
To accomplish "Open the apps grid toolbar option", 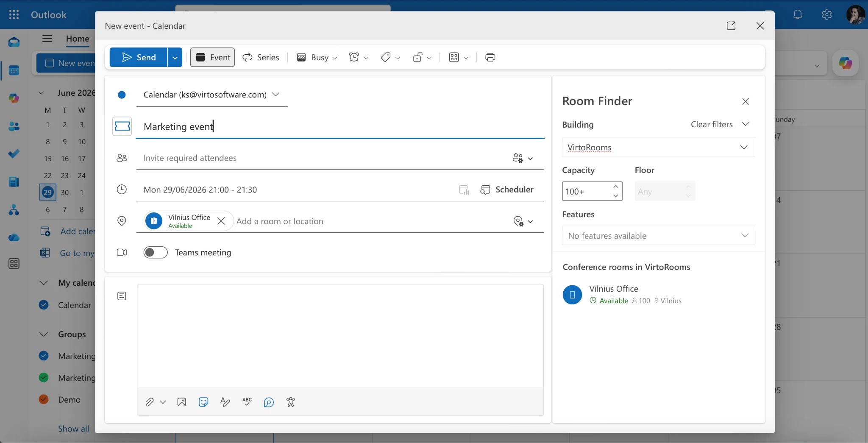I will point(459,57).
